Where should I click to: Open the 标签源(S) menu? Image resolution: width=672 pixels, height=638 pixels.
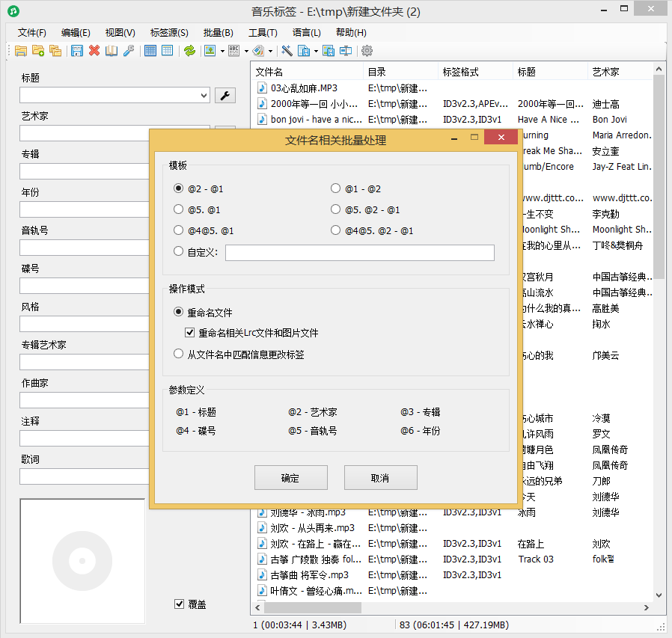pos(168,32)
